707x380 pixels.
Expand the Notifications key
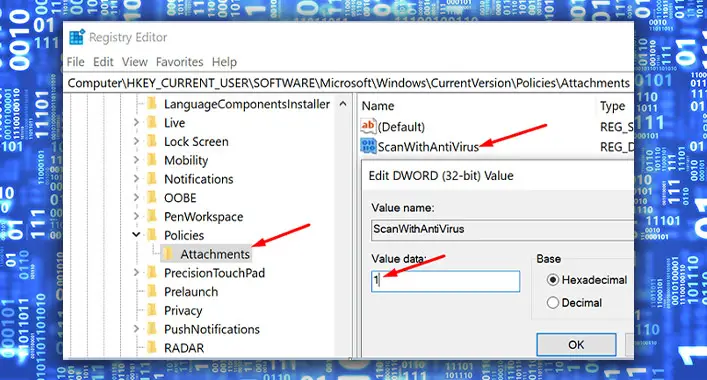(136, 179)
